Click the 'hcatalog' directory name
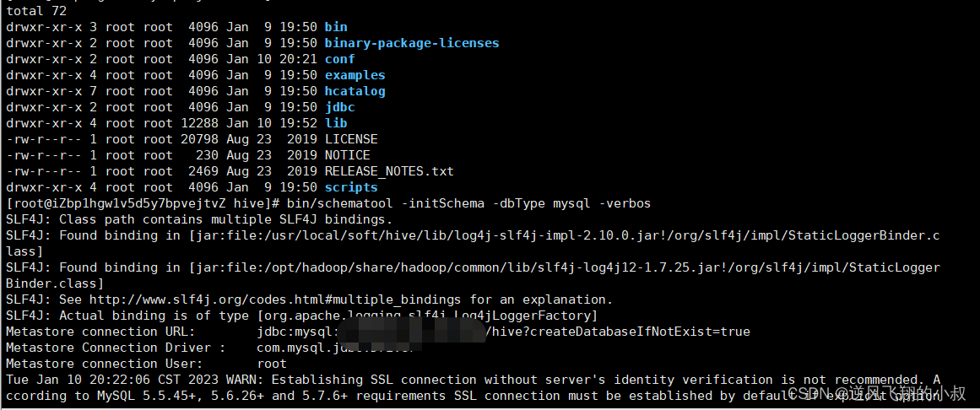The image size is (980, 410). click(x=355, y=91)
